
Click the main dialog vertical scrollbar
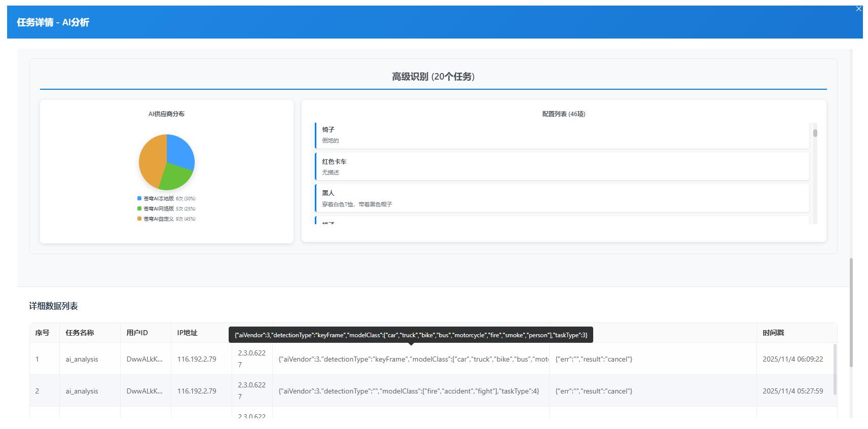click(851, 312)
